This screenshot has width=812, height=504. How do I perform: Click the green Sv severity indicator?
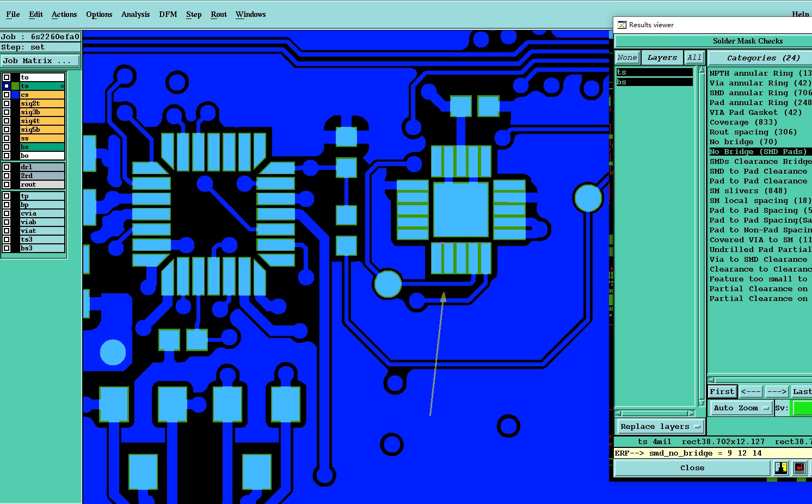click(802, 408)
